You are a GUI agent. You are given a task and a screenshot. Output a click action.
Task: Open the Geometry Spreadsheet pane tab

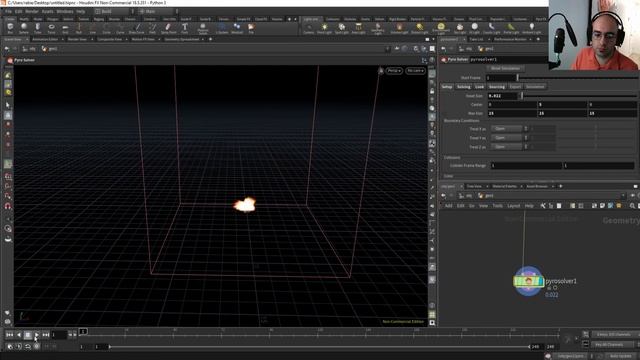click(x=182, y=39)
